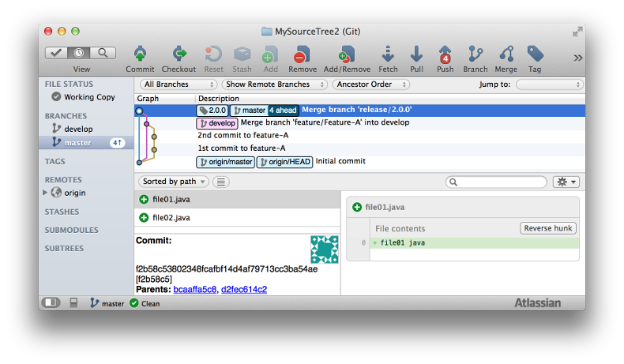Open the Ancestor Order dropdown
Viewport: 624px width, 364px height.
pyautogui.click(x=371, y=84)
